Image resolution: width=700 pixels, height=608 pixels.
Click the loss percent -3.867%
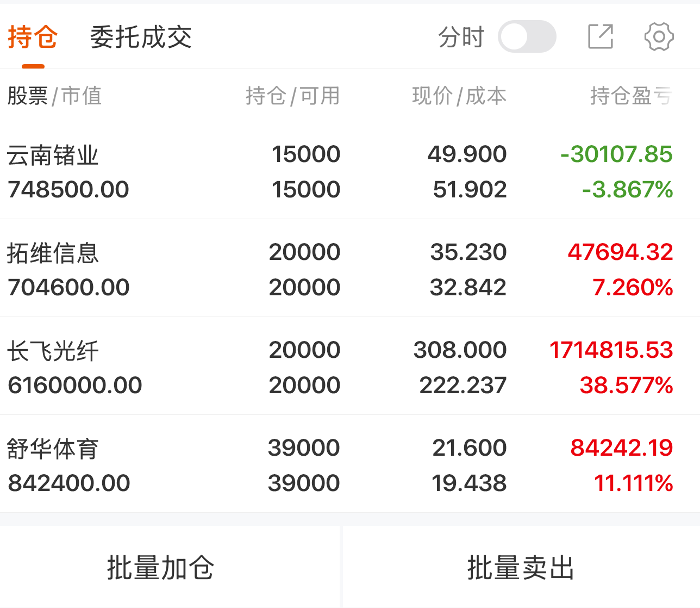click(628, 190)
